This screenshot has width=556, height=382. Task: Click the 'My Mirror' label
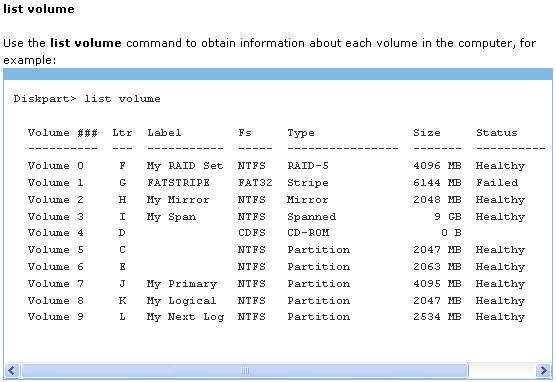click(178, 200)
